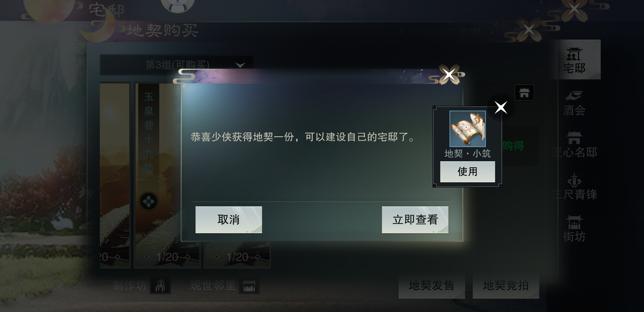Viewport: 644px width, 312px height.
Task: Click the 立即查看 button
Action: click(415, 220)
